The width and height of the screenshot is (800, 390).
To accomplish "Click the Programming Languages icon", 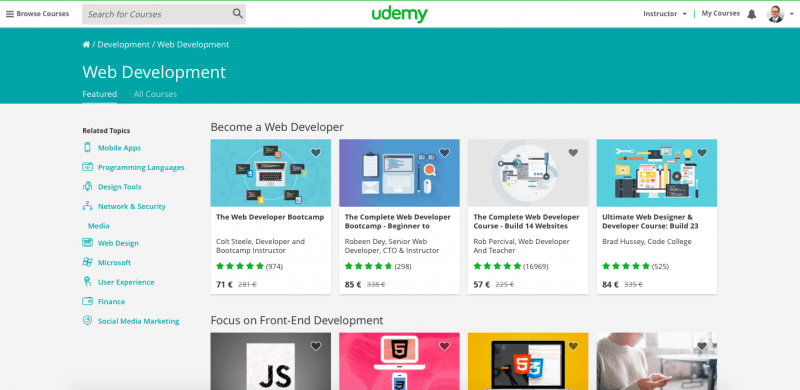I will click(x=87, y=167).
